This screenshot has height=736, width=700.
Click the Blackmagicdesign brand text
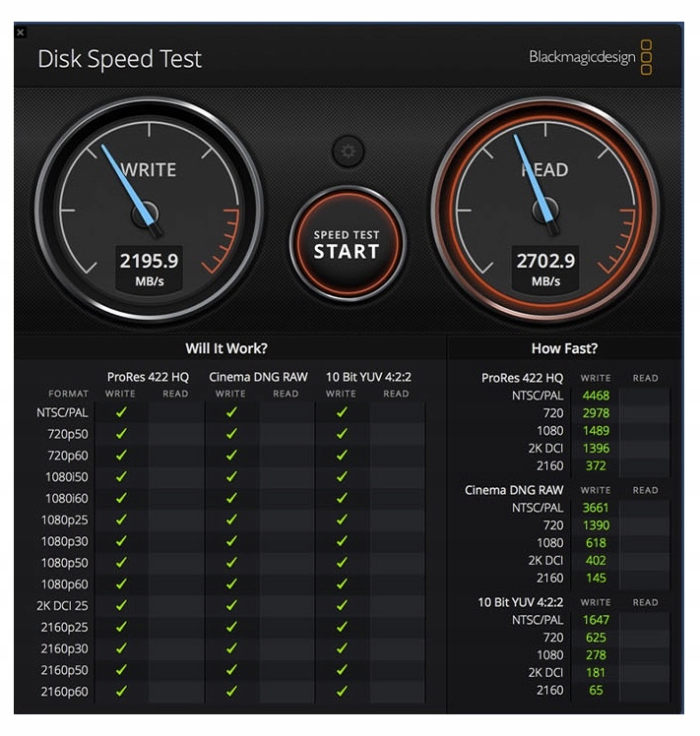click(582, 58)
